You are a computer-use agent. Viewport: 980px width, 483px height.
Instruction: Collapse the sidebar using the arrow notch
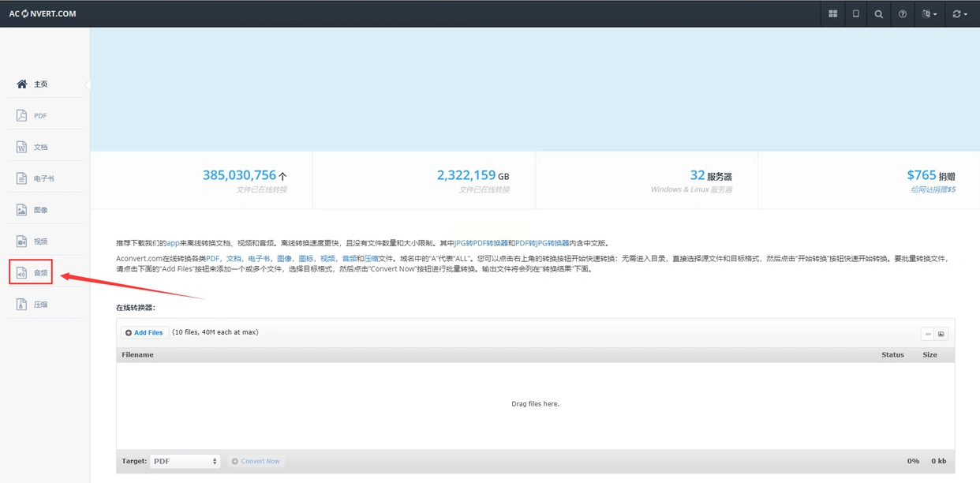point(88,84)
